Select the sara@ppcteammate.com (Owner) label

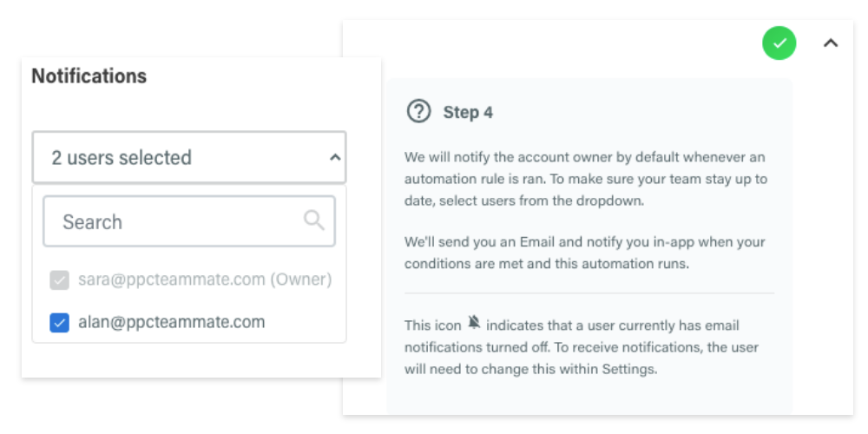pyautogui.click(x=205, y=280)
